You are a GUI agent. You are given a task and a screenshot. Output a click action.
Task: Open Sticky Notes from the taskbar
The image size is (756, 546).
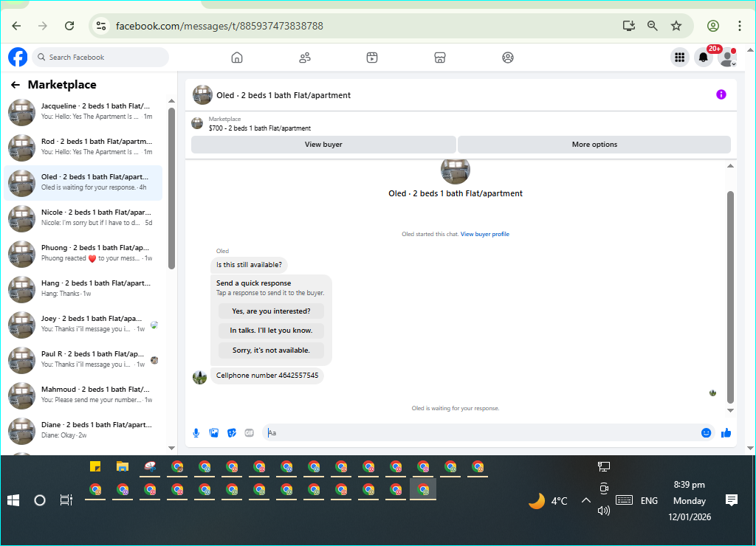(95, 466)
